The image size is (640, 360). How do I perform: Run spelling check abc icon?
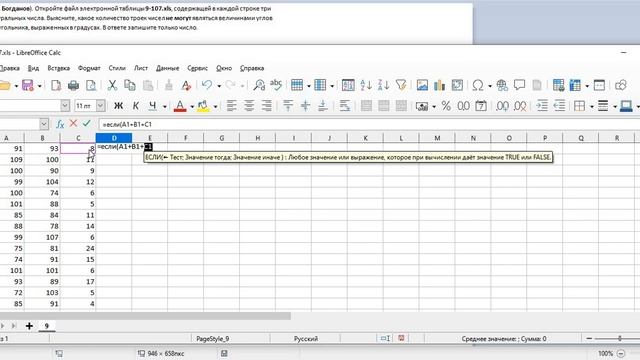coord(276,85)
